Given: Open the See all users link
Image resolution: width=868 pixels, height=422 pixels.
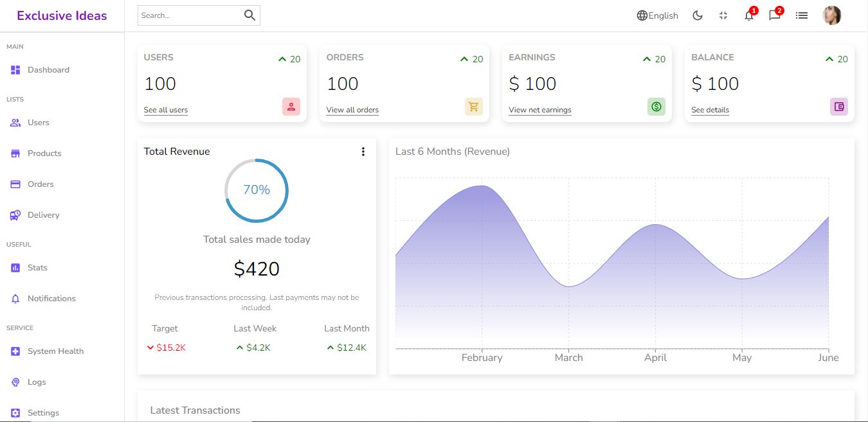Looking at the screenshot, I should tap(165, 110).
